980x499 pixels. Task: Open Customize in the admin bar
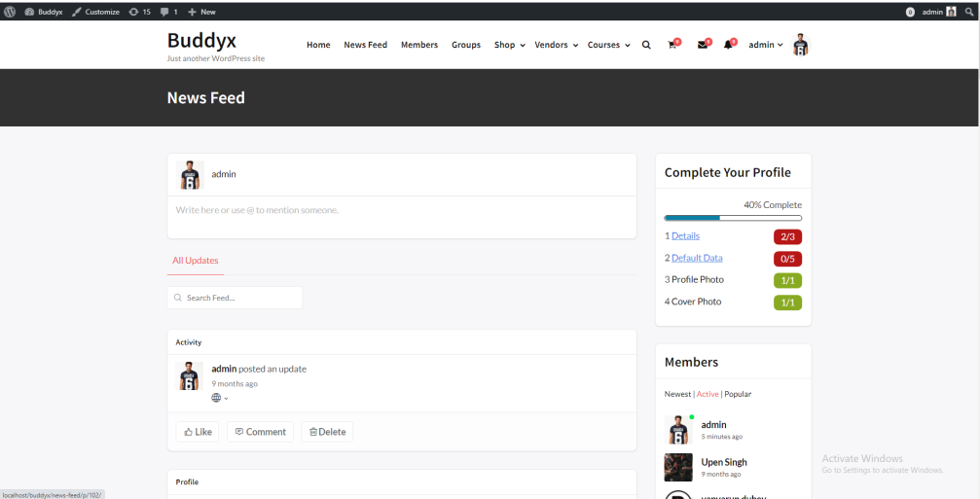pyautogui.click(x=95, y=12)
